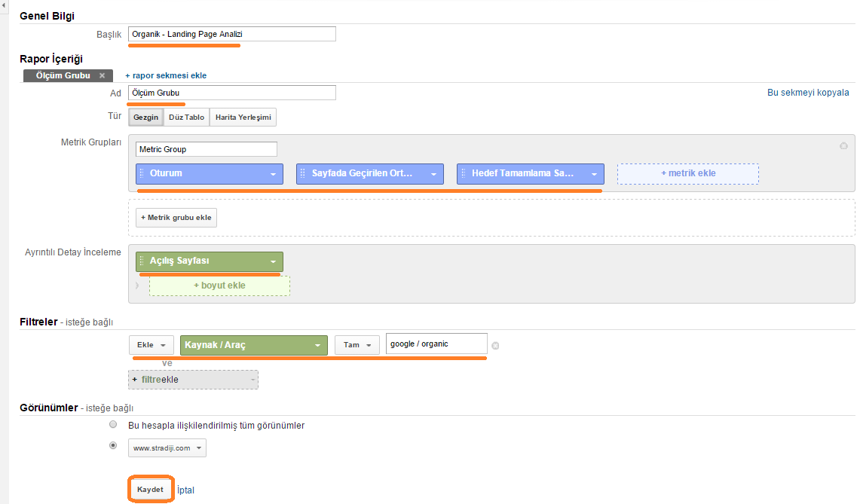Click the Metric Group remove icon
The height and width of the screenshot is (504, 860).
pyautogui.click(x=843, y=146)
